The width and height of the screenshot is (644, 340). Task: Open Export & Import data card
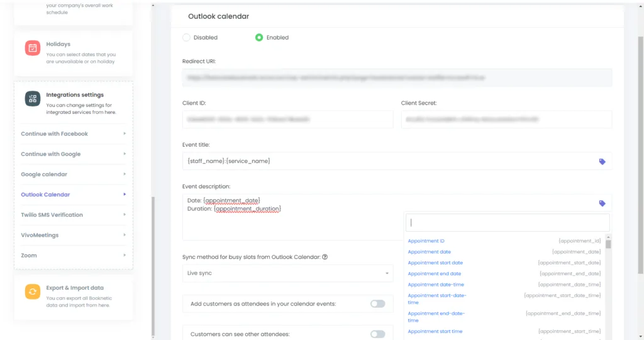74,297
